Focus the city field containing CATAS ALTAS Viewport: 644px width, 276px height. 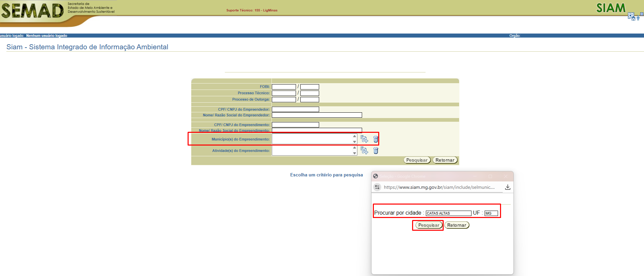[x=448, y=213]
